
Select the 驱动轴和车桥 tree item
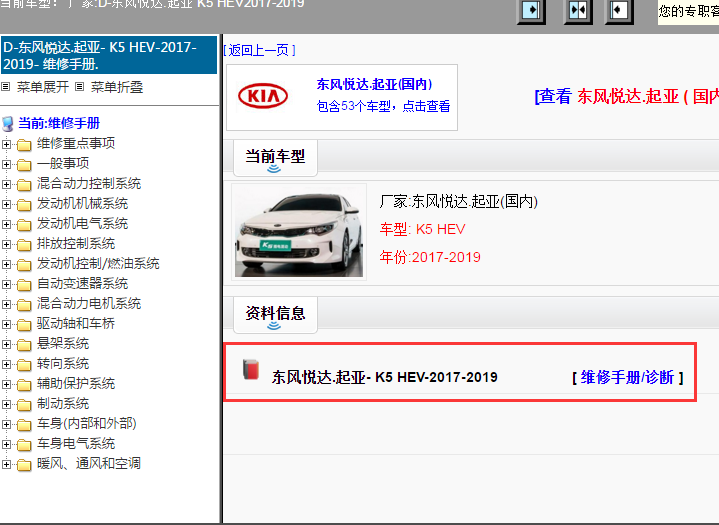(76, 324)
